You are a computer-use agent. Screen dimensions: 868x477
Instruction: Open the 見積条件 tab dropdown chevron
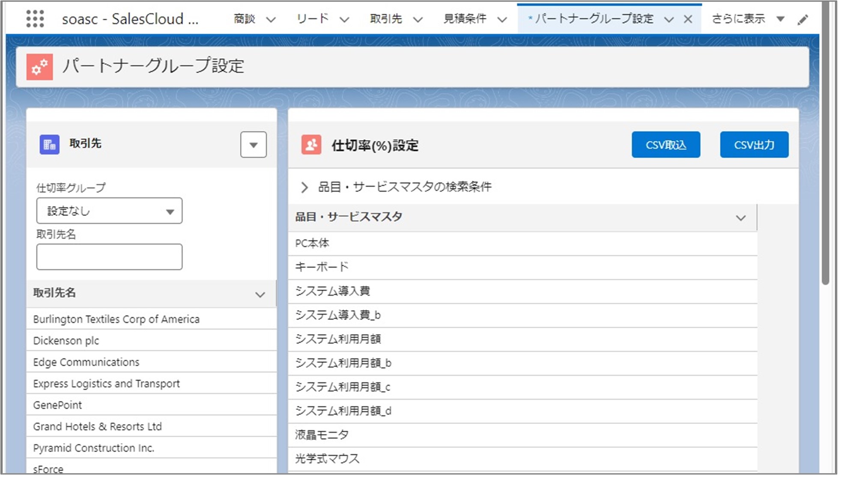(502, 20)
